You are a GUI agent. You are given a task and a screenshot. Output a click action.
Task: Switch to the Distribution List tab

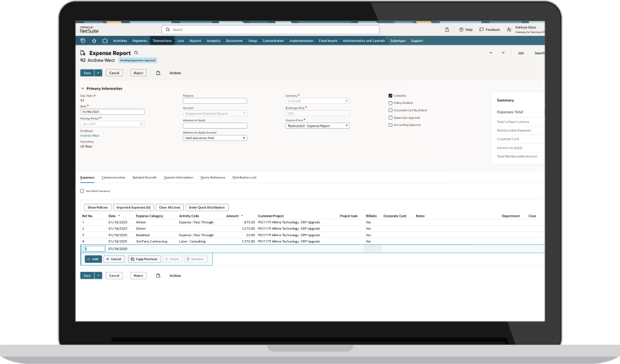coord(245,178)
